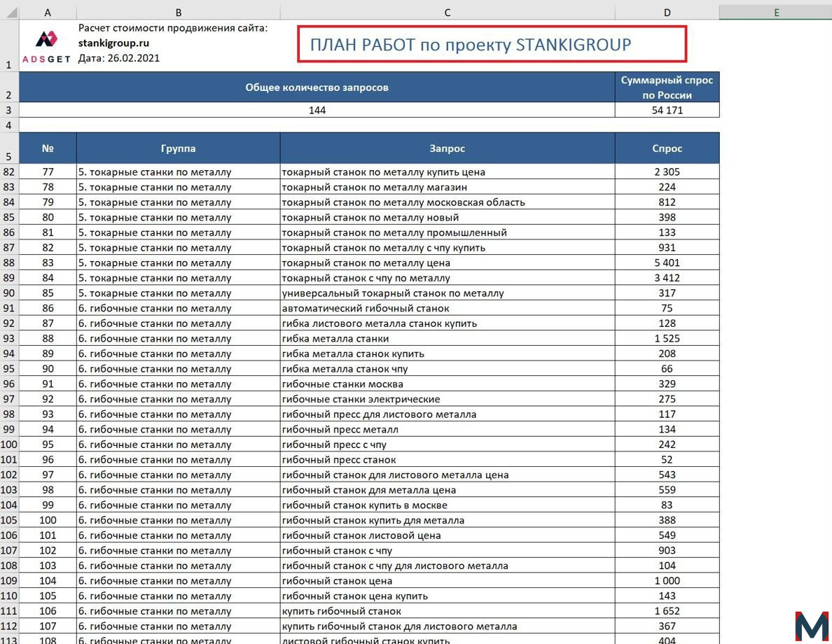This screenshot has width=832, height=644.
Task: Select column E header
Action: 776,12
